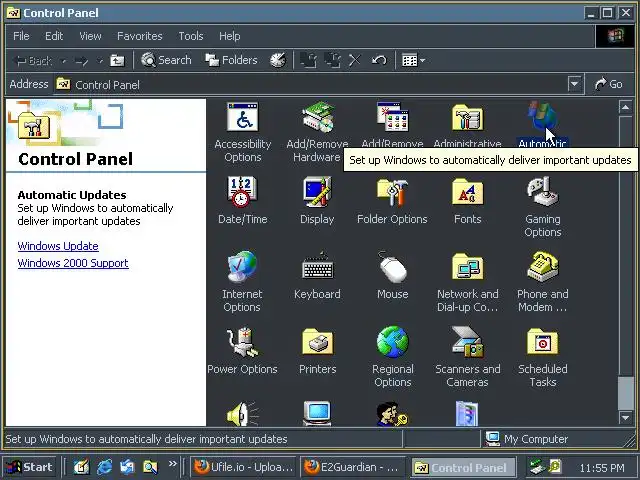Click the History toolbar icon
The width and height of the screenshot is (640, 480).
(278, 60)
